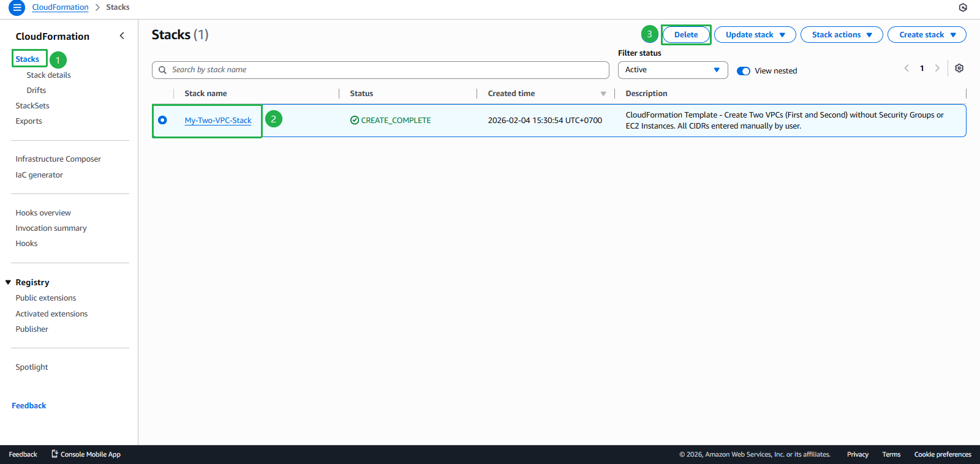This screenshot has height=464, width=980.
Task: Select Stacks in the sidebar navigation
Action: [x=28, y=59]
